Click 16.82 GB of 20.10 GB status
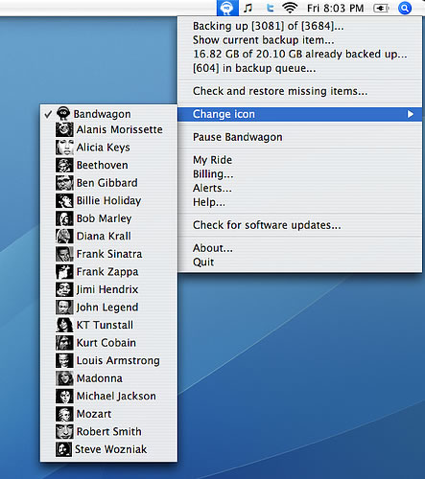Image resolution: width=425 pixels, height=479 pixels. [x=300, y=54]
